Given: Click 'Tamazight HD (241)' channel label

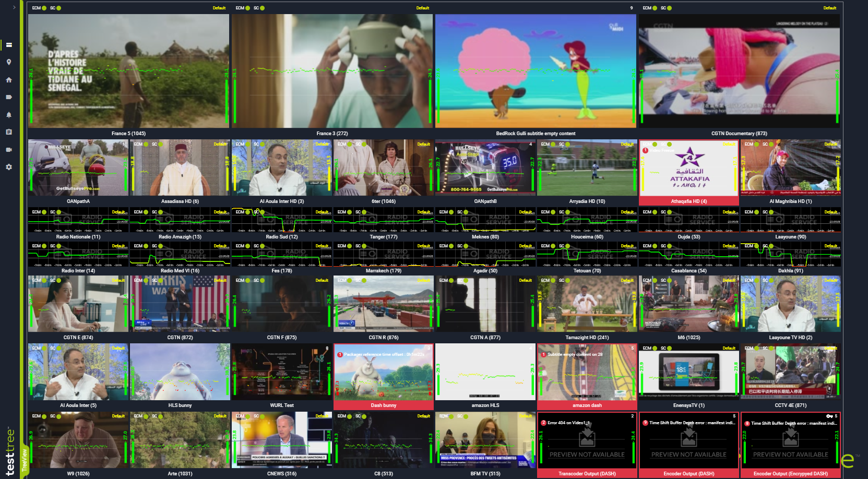Looking at the screenshot, I should point(587,338).
